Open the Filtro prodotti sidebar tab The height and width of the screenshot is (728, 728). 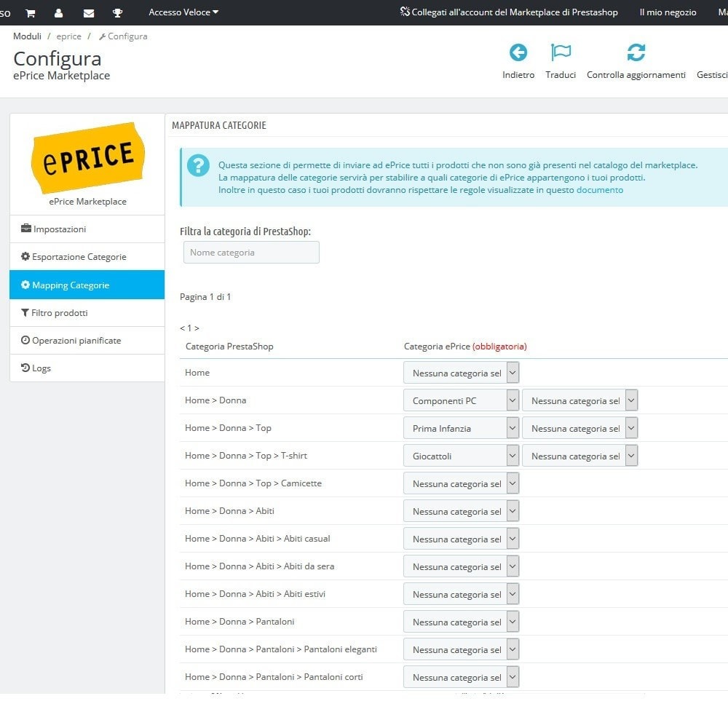[x=87, y=313]
